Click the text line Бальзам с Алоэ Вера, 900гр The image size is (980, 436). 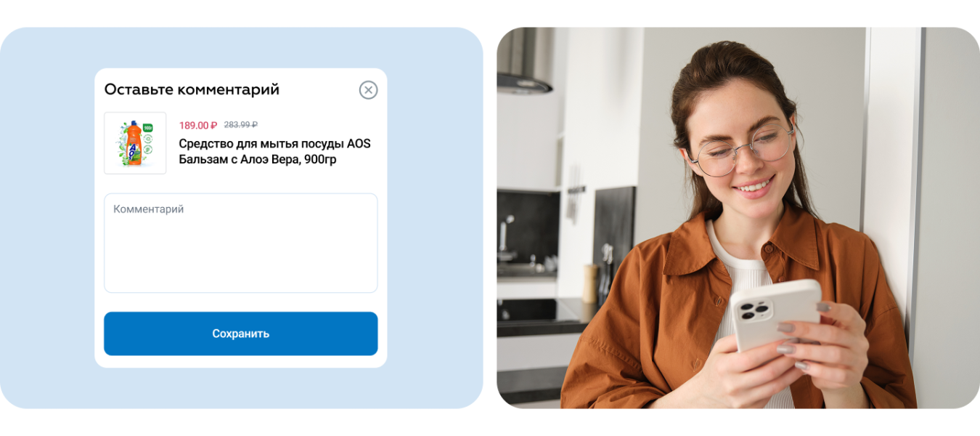(258, 160)
